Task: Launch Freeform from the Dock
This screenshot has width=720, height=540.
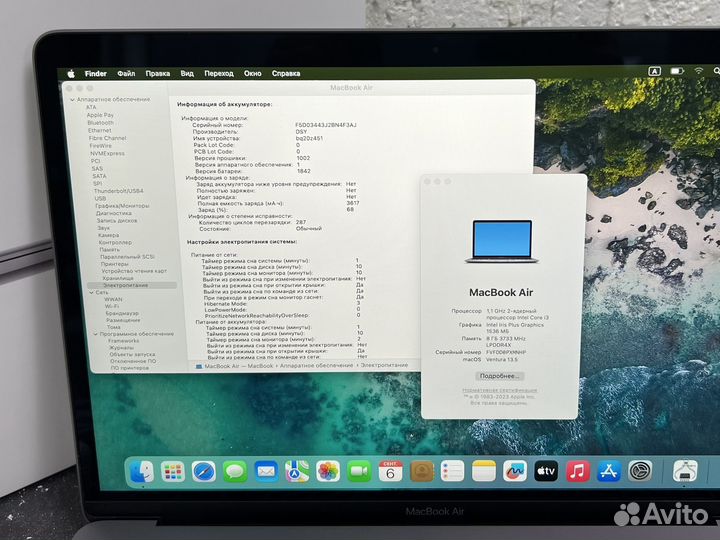Action: tap(515, 472)
